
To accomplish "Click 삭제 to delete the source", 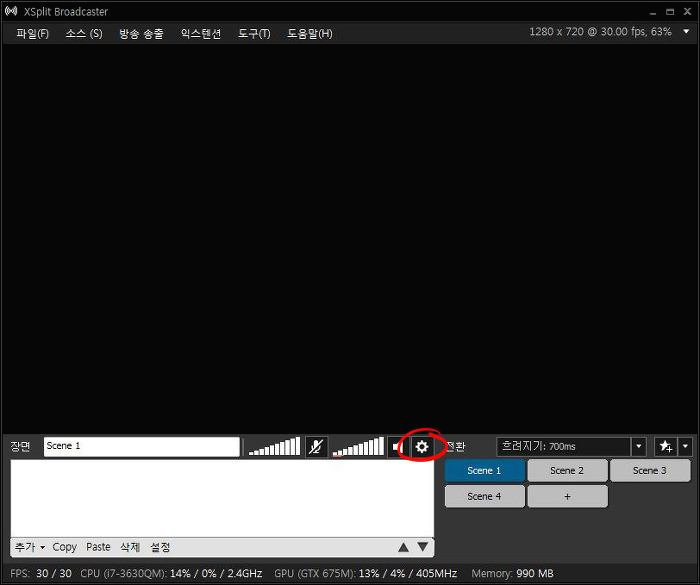I will pos(130,547).
